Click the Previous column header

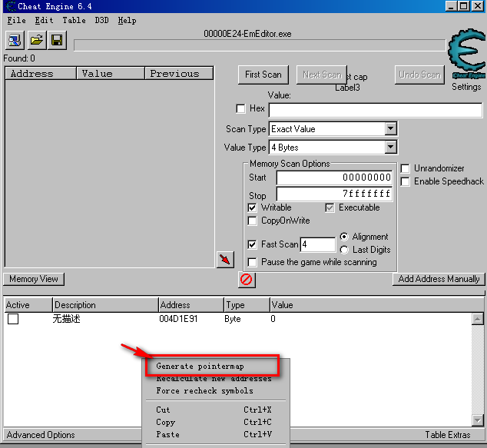click(179, 74)
